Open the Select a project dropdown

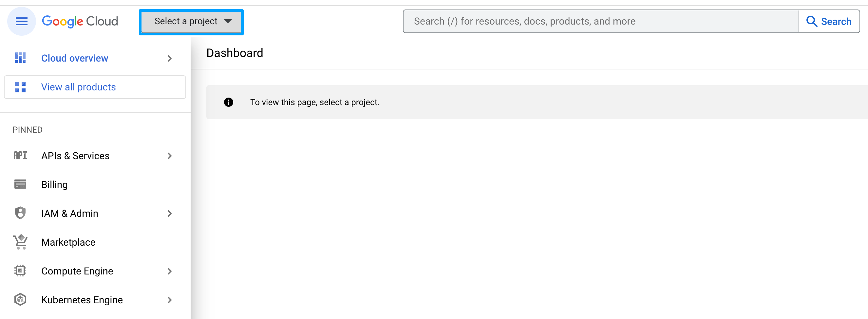(191, 22)
